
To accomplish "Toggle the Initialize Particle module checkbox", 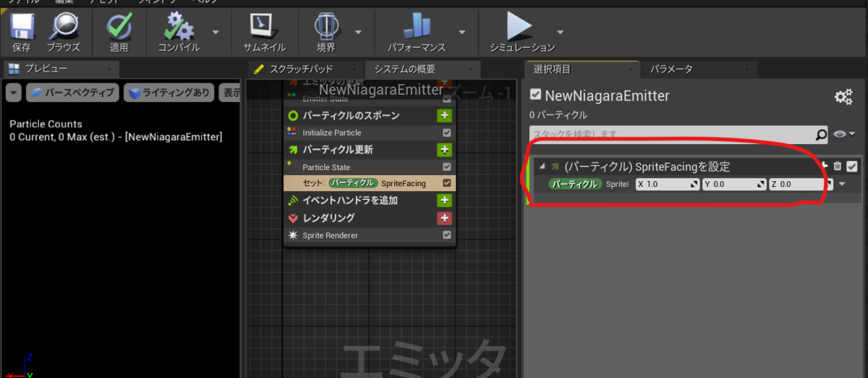I will tap(447, 133).
